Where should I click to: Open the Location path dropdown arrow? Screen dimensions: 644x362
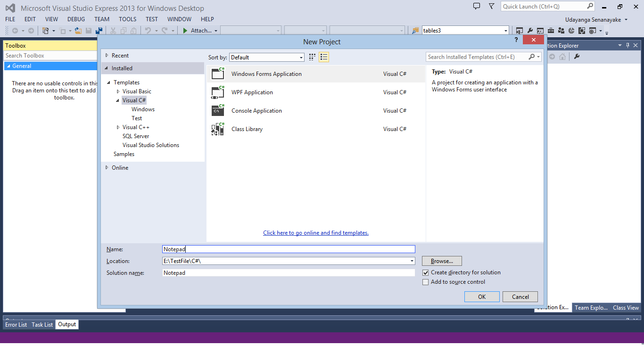coord(412,261)
